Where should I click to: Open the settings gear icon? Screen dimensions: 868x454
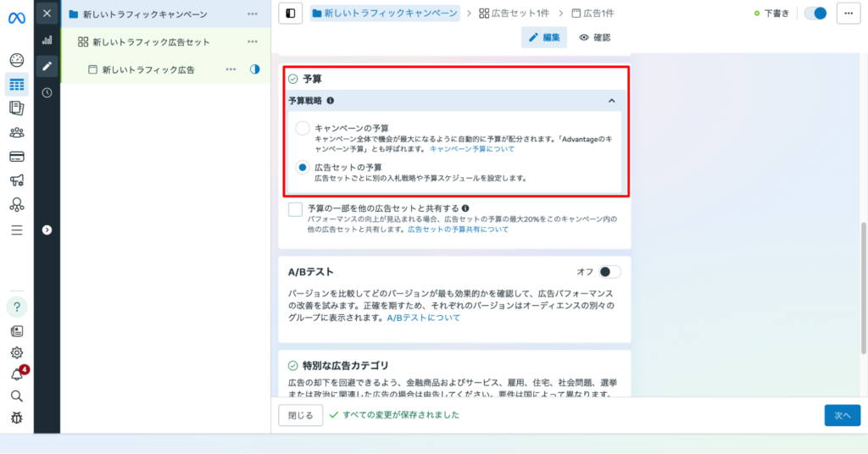point(16,352)
